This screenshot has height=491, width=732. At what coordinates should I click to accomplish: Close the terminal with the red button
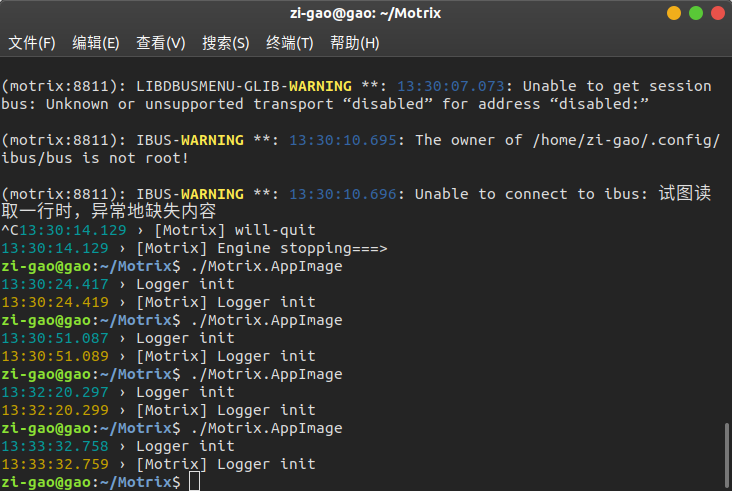[718, 13]
